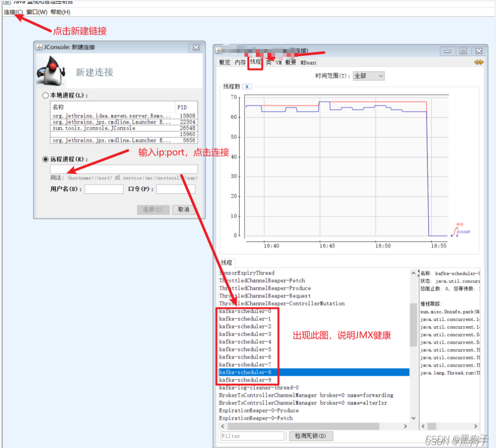
Task: Click the JConsole icon in the dialog title bar
Action: [x=38, y=47]
